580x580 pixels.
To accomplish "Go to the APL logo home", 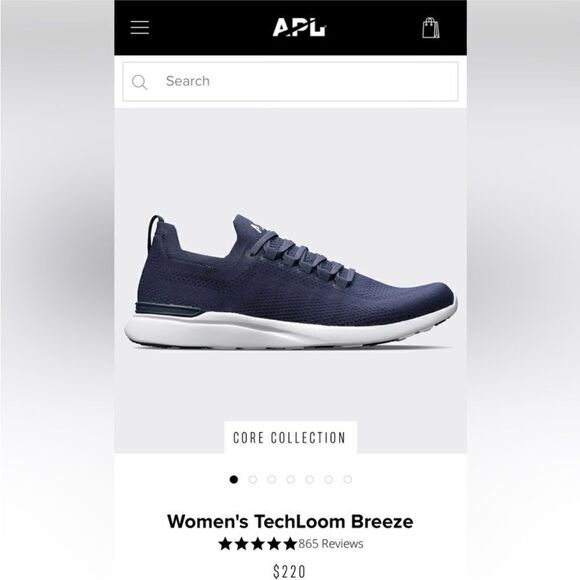I will pyautogui.click(x=299, y=27).
